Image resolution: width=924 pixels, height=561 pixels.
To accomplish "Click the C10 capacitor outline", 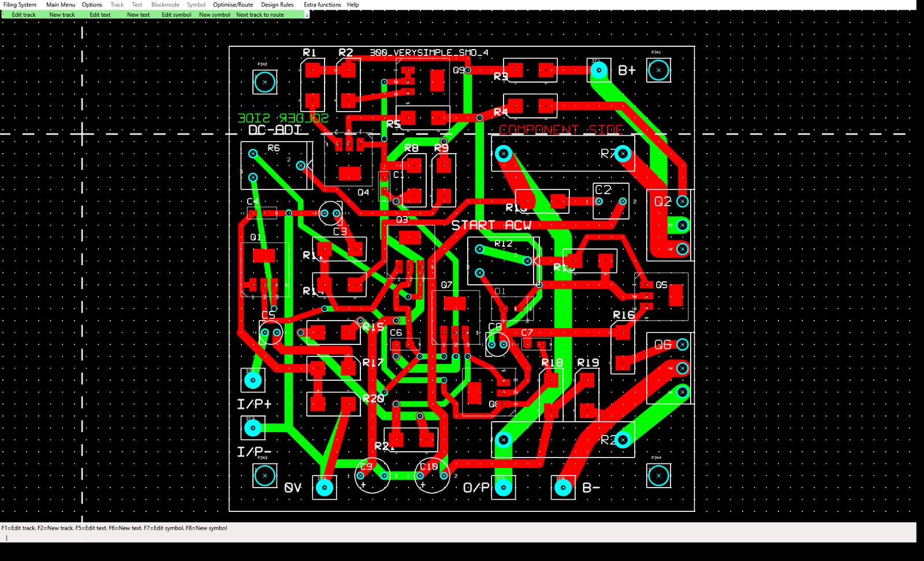I will tap(432, 475).
